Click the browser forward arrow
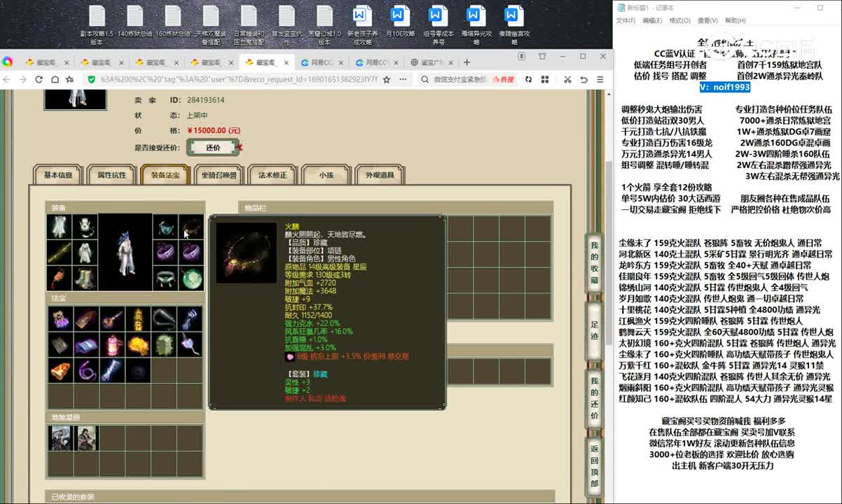This screenshot has height=504, width=842. (23, 79)
